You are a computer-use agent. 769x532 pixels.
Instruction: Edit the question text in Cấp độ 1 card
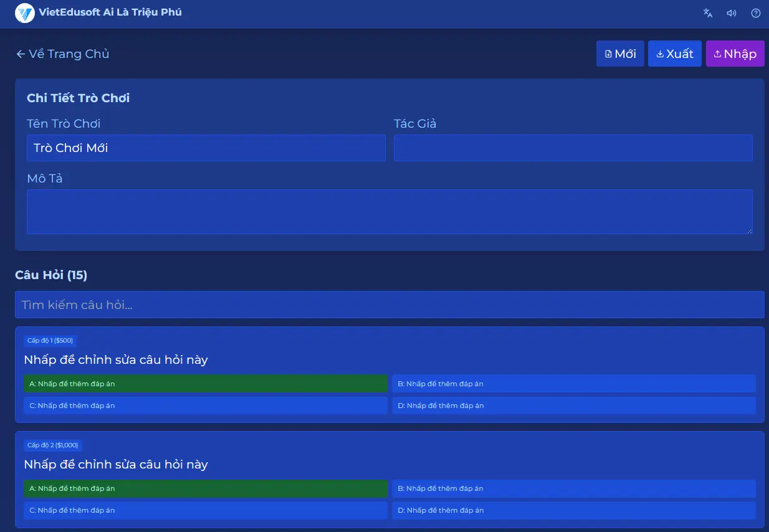(116, 360)
